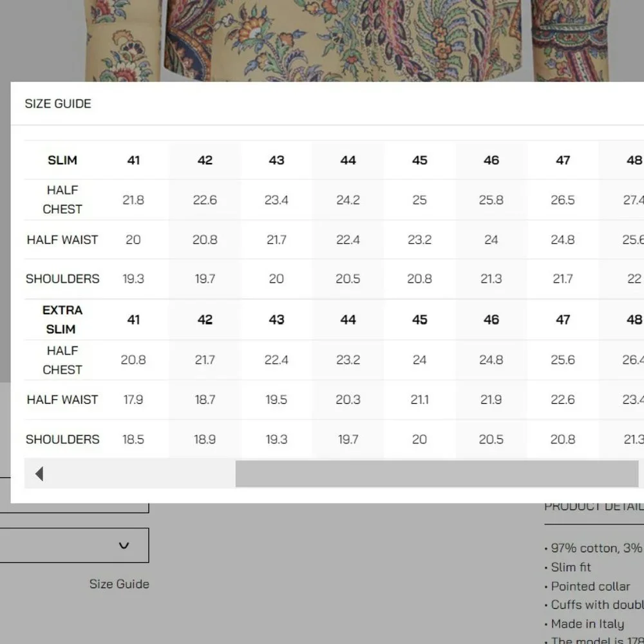Image resolution: width=644 pixels, height=644 pixels.
Task: Click the 'Pointed collar' product detail
Action: tap(590, 586)
